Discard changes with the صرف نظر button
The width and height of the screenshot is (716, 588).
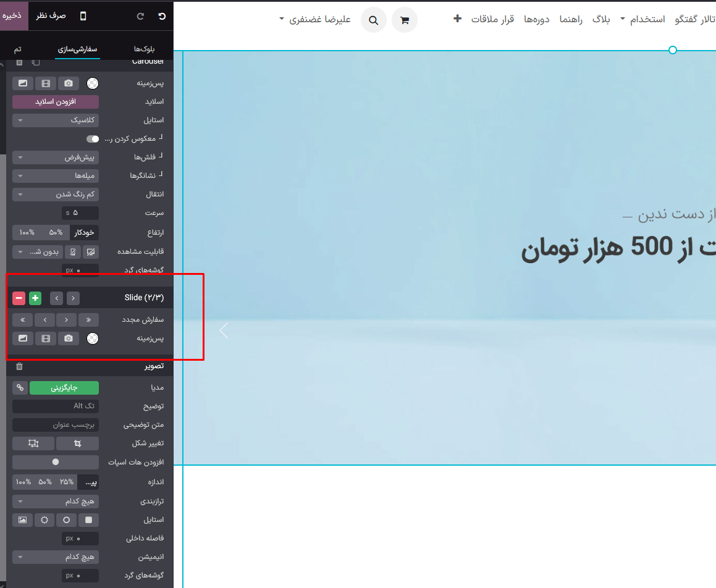tap(51, 15)
